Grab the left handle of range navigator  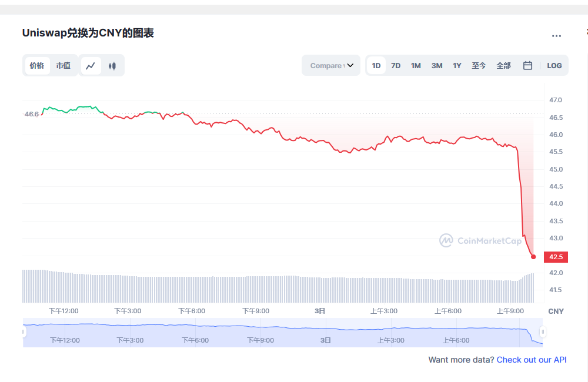point(24,332)
